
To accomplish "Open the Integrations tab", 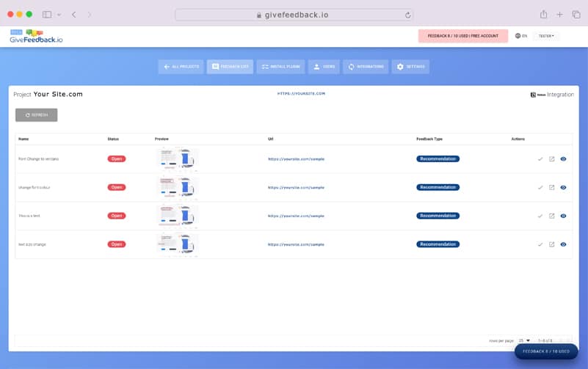I will pyautogui.click(x=366, y=67).
